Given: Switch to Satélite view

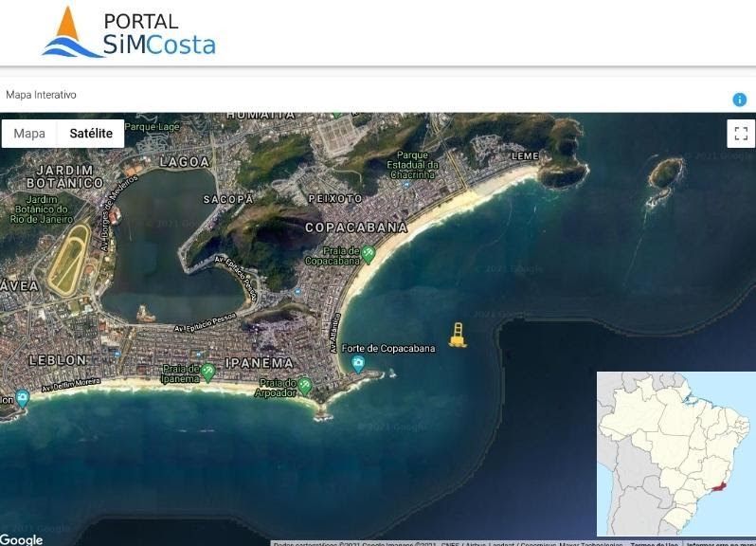Looking at the screenshot, I should 91,134.
